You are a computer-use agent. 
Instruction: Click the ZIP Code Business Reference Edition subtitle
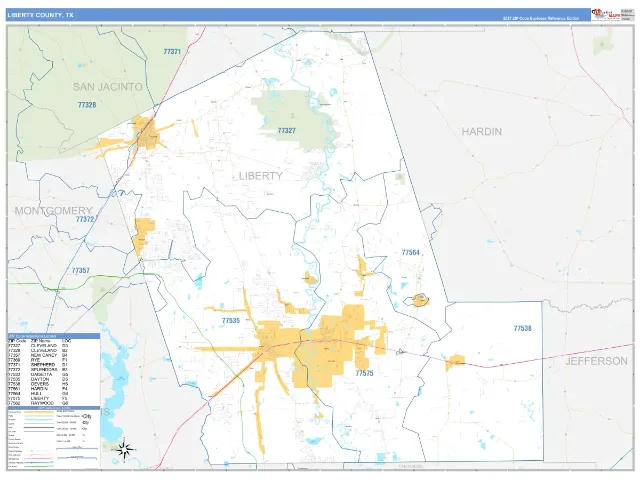[541, 18]
